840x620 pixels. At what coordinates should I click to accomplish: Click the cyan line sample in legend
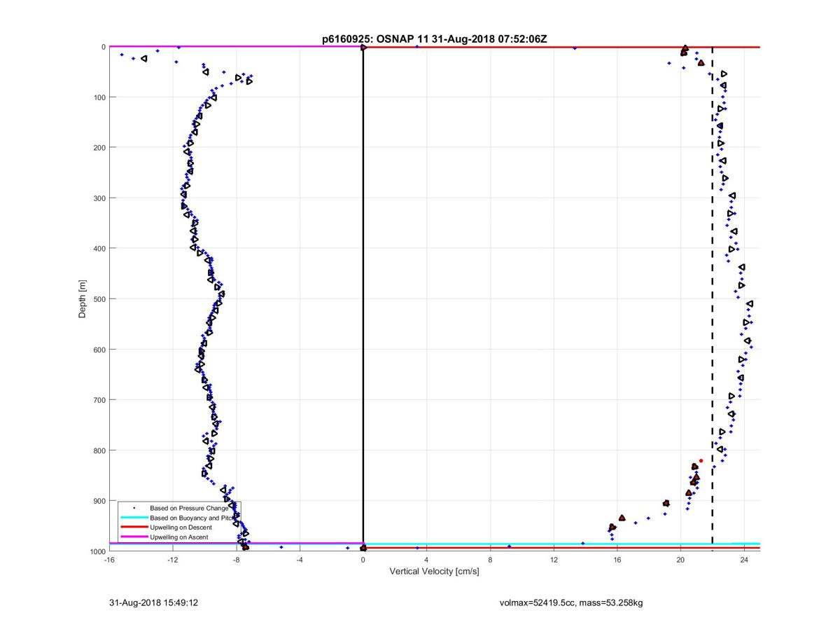coord(134,518)
